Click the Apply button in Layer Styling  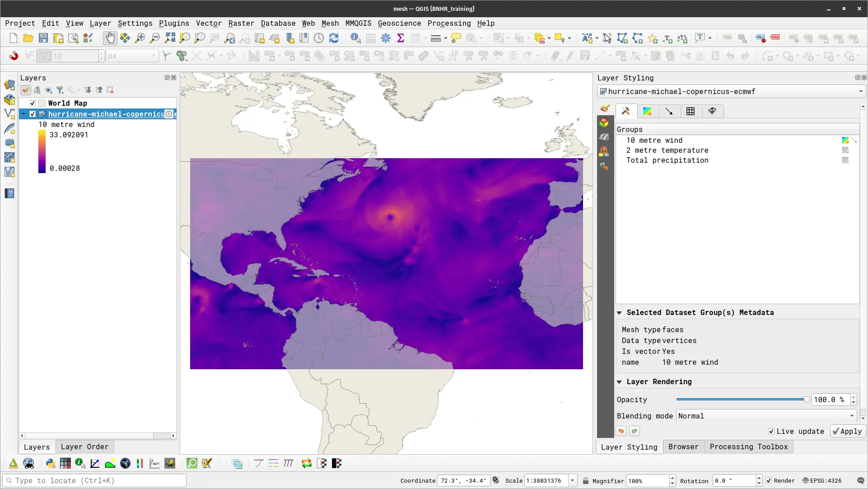tap(847, 431)
